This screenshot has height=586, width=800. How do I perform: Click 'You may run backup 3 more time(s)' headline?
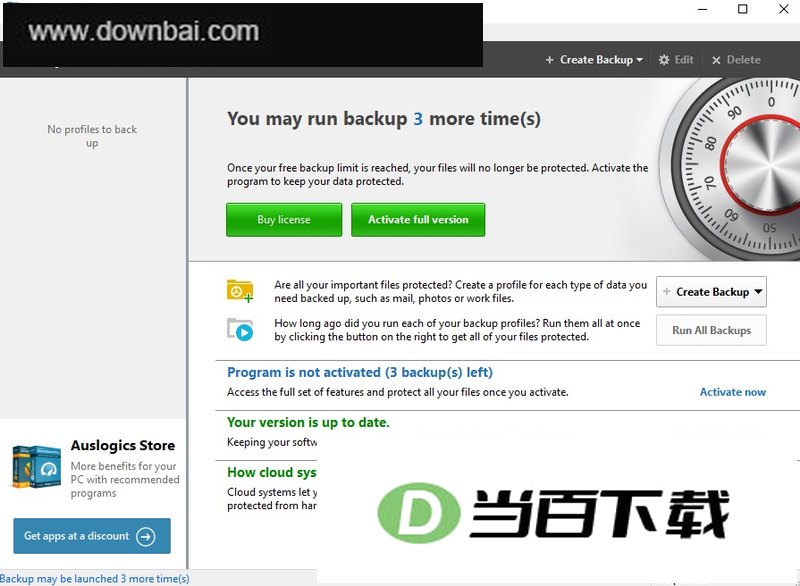[384, 119]
